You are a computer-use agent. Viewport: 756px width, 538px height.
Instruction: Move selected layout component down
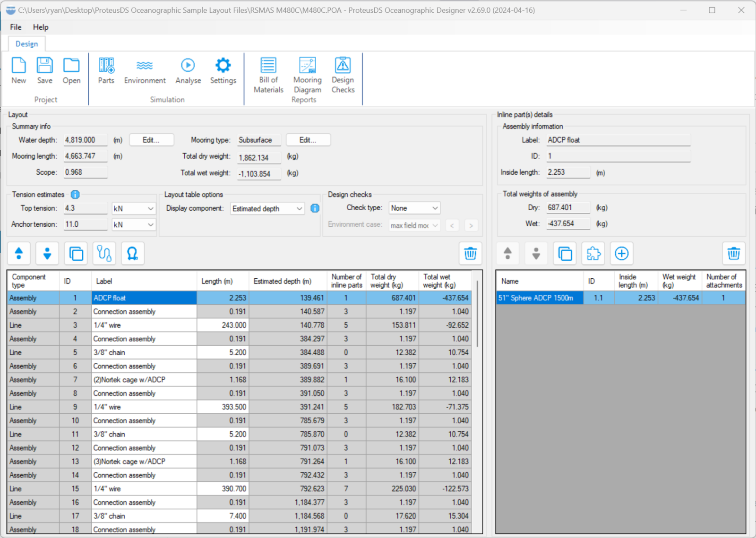coord(47,254)
